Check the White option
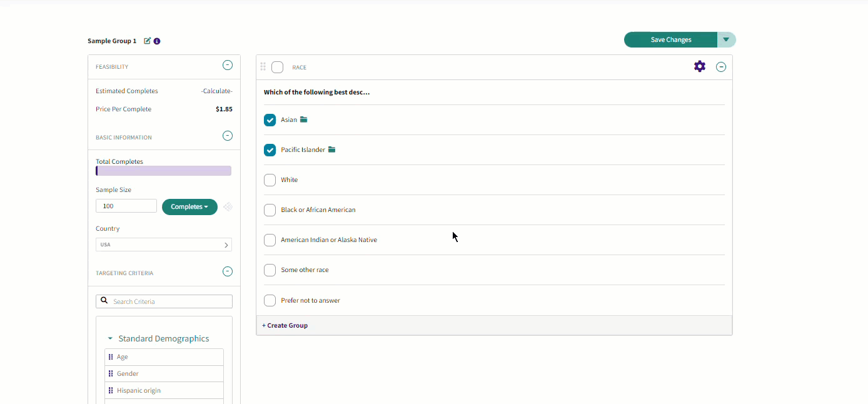This screenshot has height=404, width=868. pyautogui.click(x=270, y=180)
